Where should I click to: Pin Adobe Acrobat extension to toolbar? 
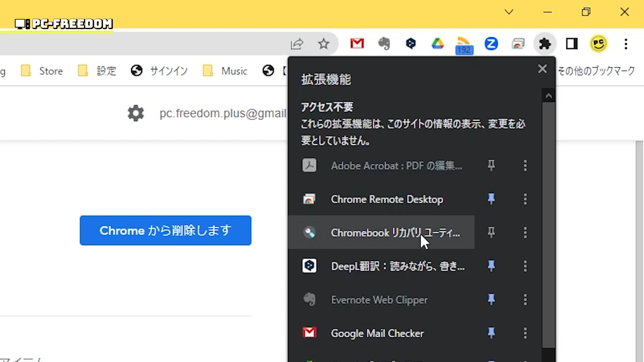click(491, 165)
